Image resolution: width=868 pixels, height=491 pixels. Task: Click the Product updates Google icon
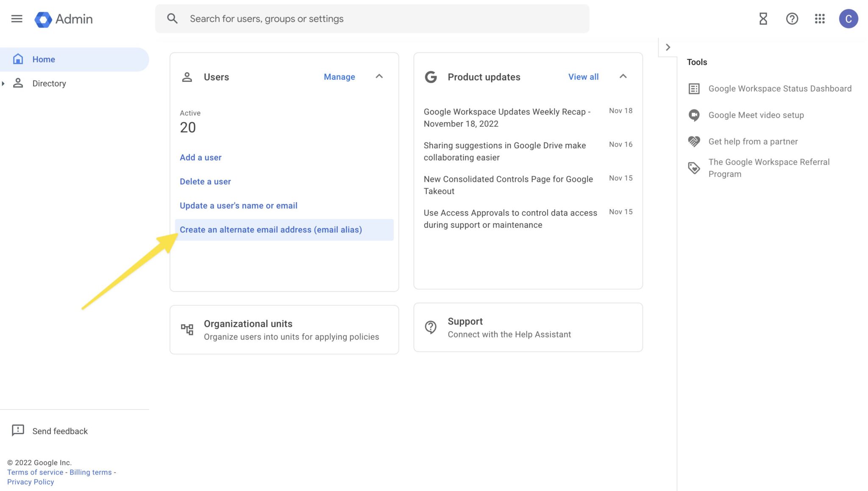point(431,76)
